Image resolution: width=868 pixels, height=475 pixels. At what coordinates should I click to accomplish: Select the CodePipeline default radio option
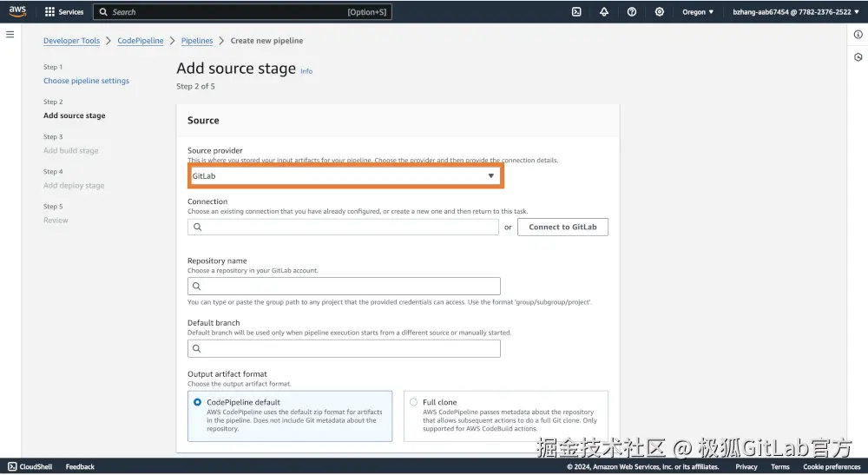point(198,402)
